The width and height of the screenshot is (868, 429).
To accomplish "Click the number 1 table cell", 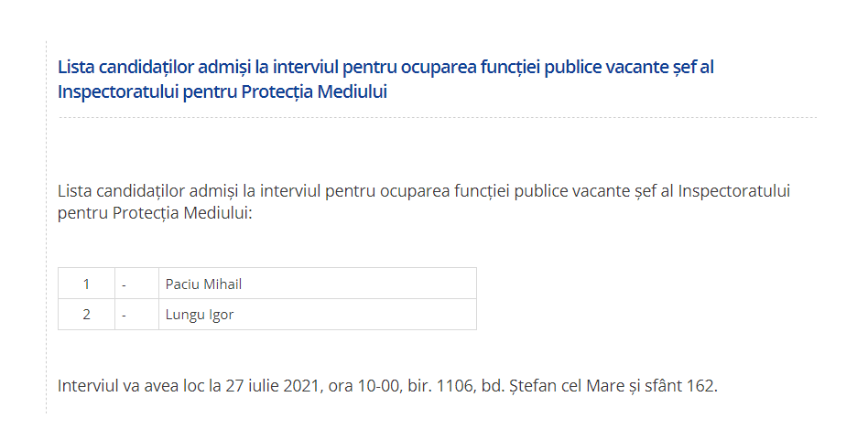I will (86, 284).
